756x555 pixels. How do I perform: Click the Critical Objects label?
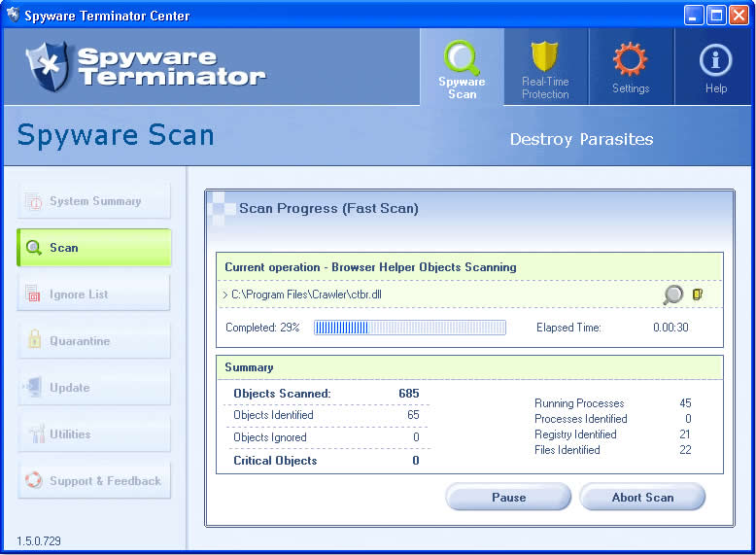coord(275,461)
